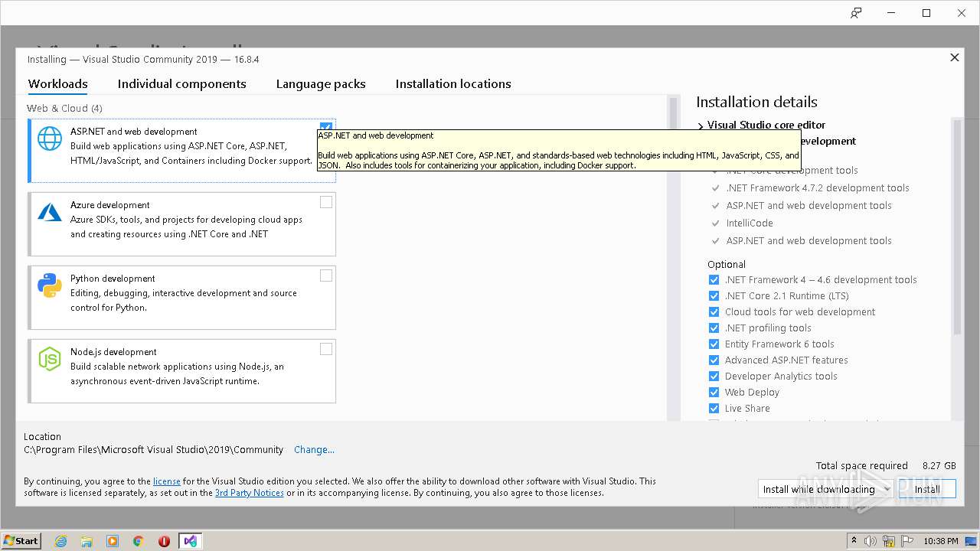This screenshot has width=980, height=551.
Task: Click the Installation details scrollbar
Action: (956, 268)
